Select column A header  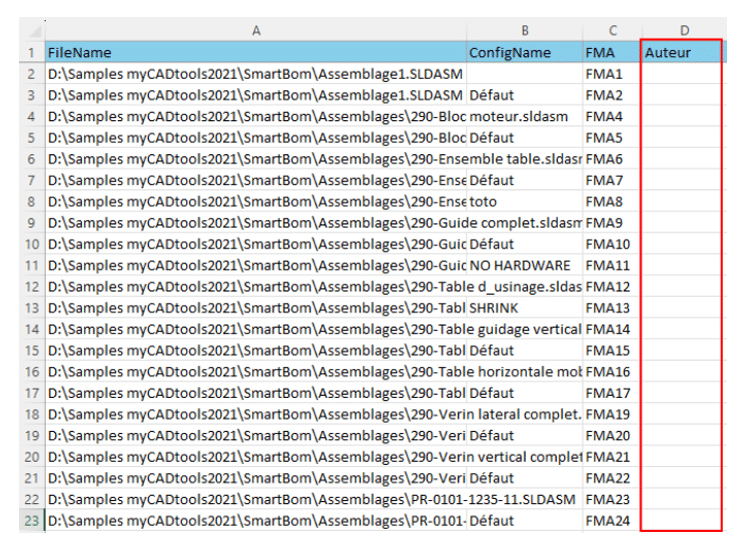pos(256,30)
